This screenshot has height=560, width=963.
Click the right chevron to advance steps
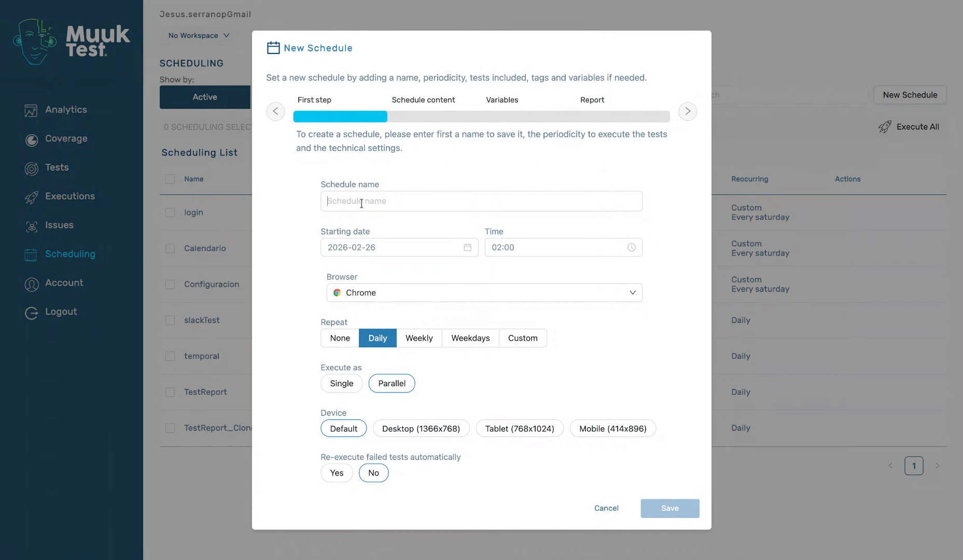(688, 111)
